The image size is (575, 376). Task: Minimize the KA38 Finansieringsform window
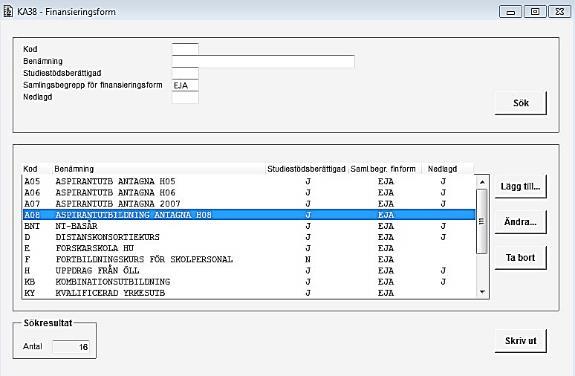pyautogui.click(x=510, y=12)
